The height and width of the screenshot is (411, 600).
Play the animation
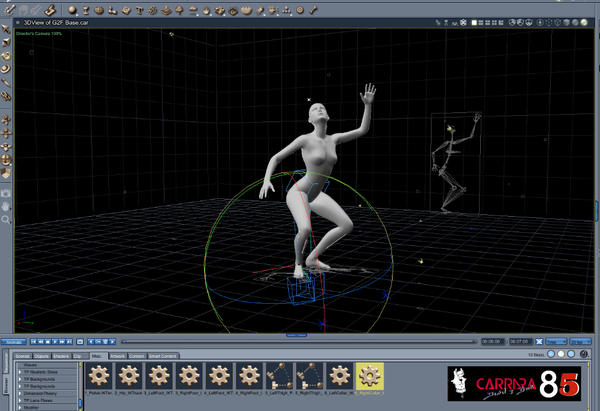[55, 341]
